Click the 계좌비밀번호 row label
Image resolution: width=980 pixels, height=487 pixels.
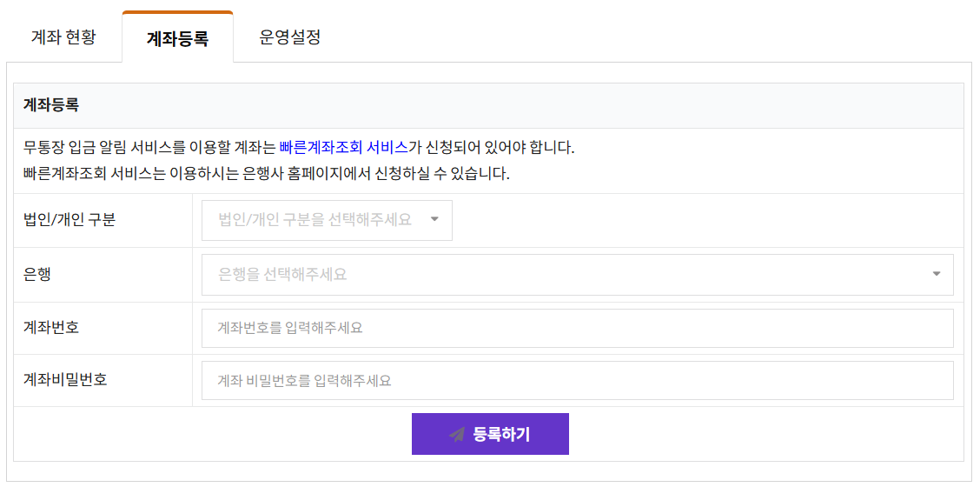(x=65, y=380)
